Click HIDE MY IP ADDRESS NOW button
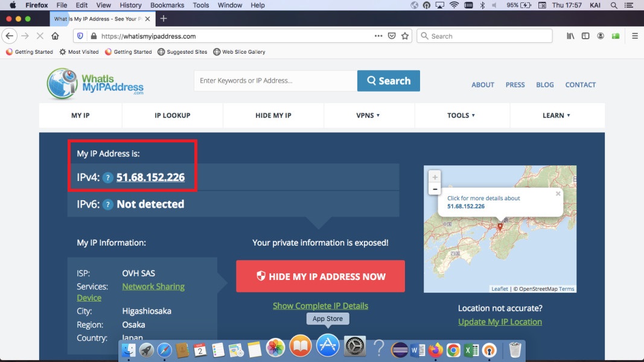 click(x=320, y=276)
